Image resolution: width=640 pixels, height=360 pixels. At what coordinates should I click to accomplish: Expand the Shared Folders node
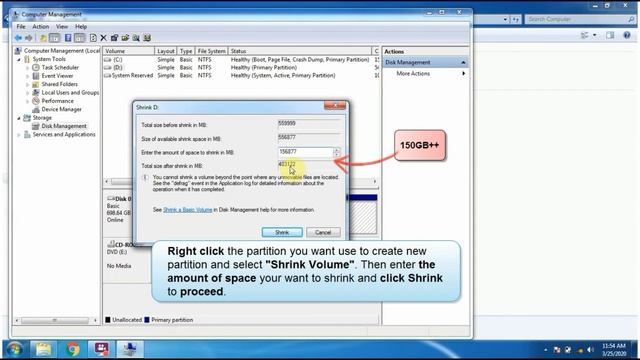28,84
